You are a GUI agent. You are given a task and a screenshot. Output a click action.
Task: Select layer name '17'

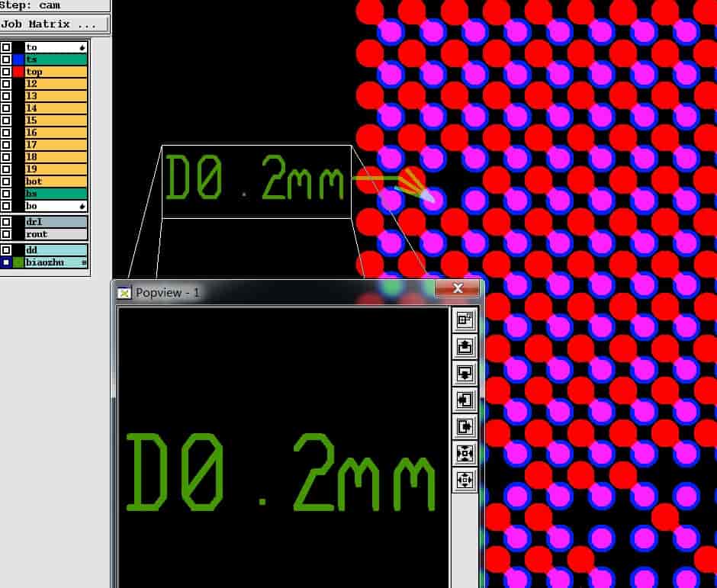coord(56,145)
